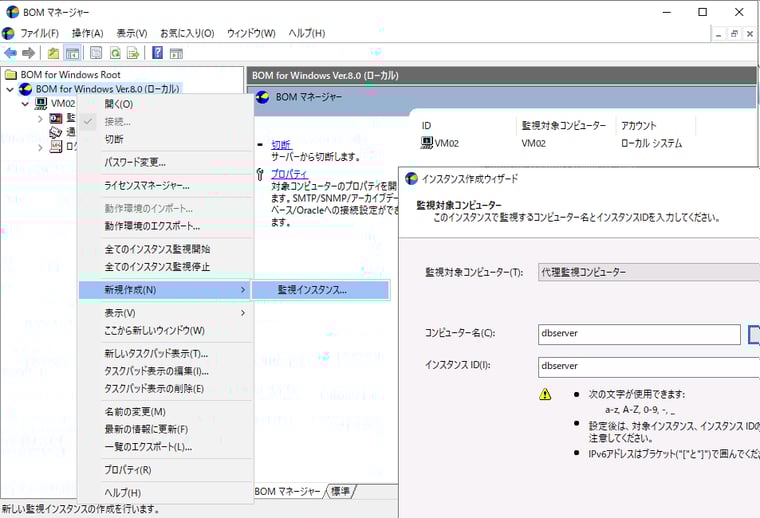Image resolution: width=760 pixels, height=518 pixels.
Task: Choose 全てのインスタンス監視開始 menu item
Action: click(x=165, y=249)
